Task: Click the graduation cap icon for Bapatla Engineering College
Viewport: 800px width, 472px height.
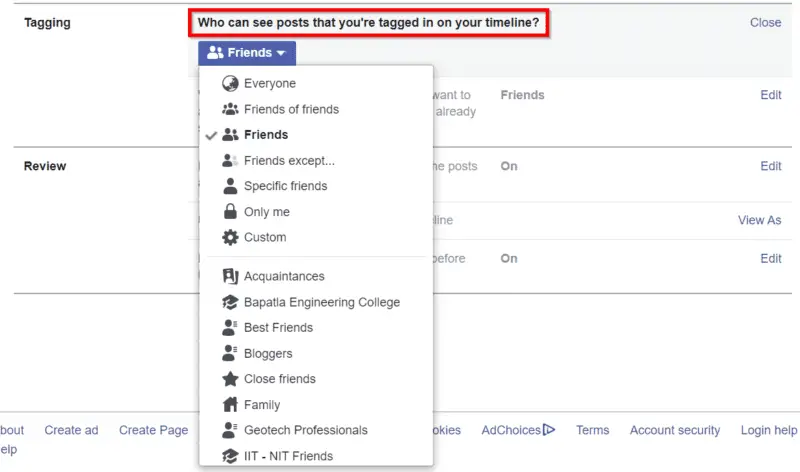Action: pyautogui.click(x=230, y=302)
